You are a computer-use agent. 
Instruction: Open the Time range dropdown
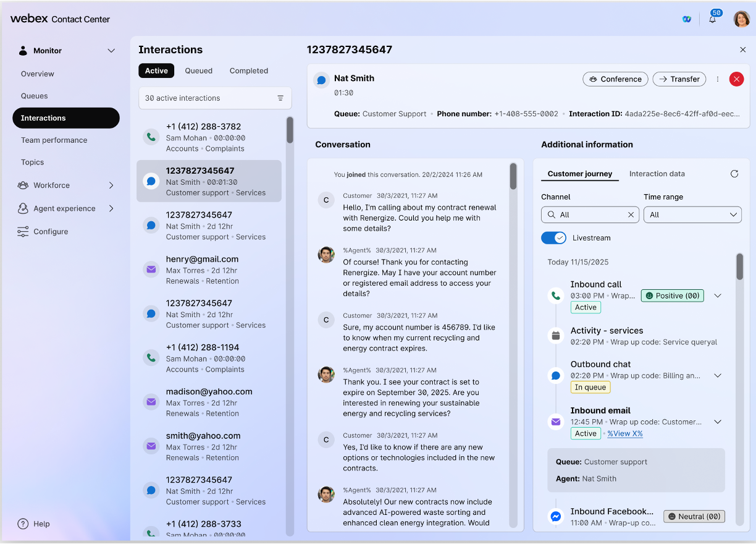(x=692, y=215)
